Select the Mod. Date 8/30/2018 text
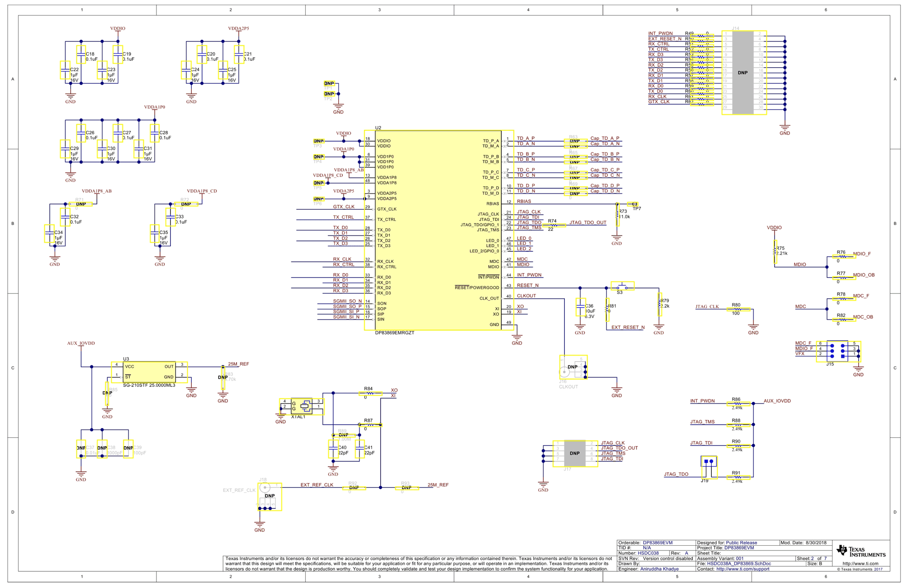910x588 pixels. (803, 543)
